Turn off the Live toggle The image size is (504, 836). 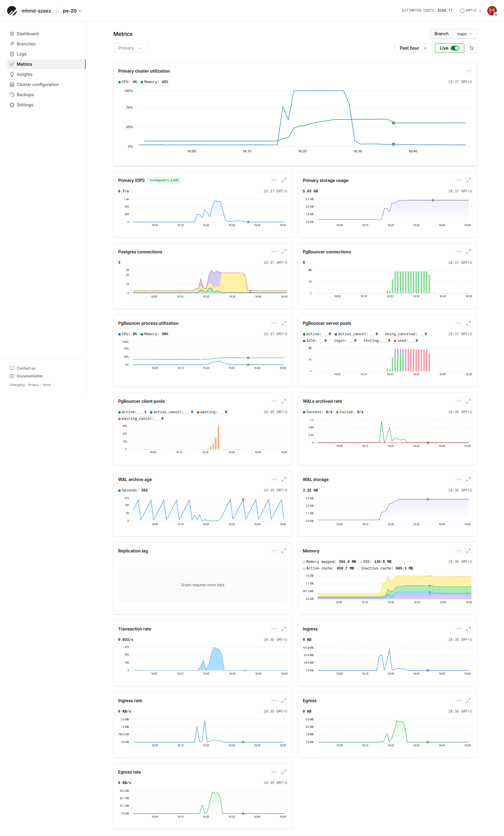[x=455, y=48]
